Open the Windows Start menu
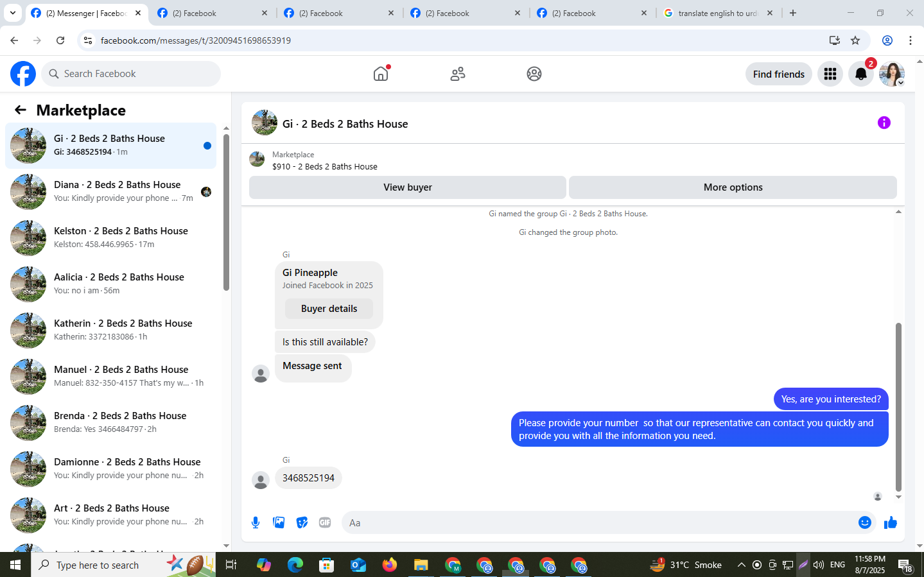The image size is (924, 577). [x=15, y=565]
